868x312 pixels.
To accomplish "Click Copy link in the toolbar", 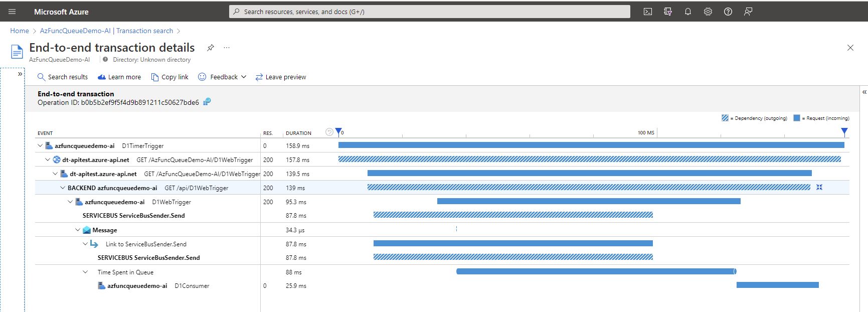I will pos(170,77).
